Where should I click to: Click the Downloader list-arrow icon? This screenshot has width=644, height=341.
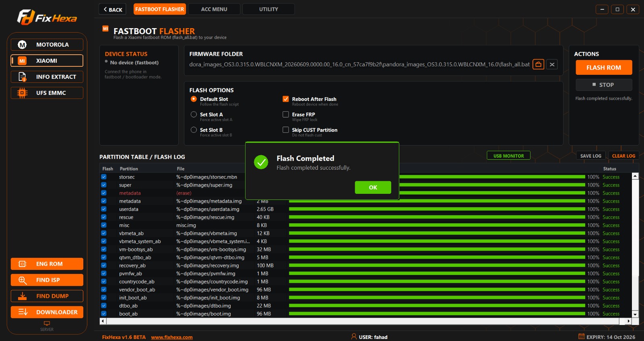(x=23, y=312)
